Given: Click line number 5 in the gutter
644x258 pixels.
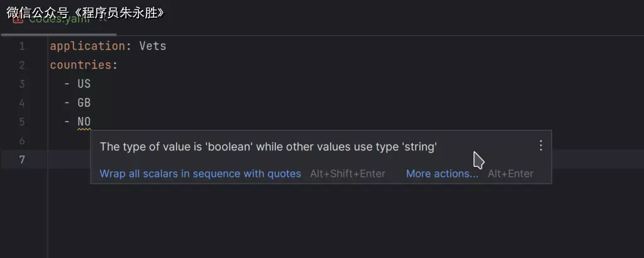Looking at the screenshot, I should (x=22, y=121).
